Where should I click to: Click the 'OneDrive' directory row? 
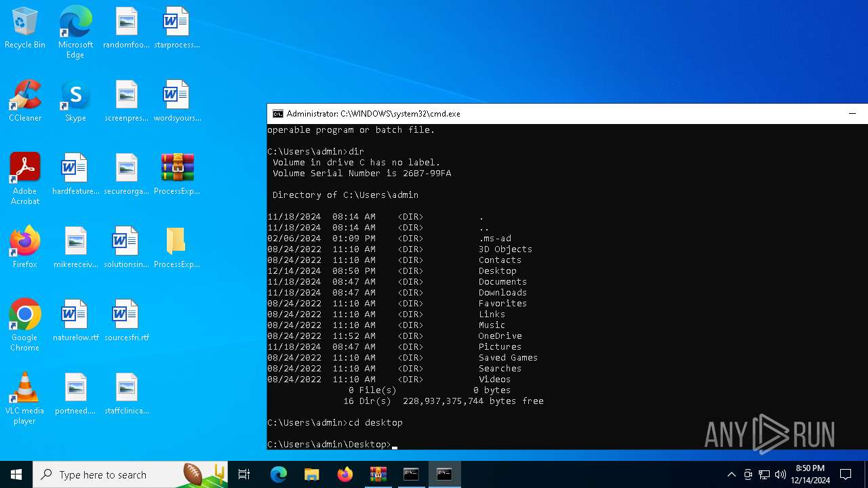[x=395, y=336]
